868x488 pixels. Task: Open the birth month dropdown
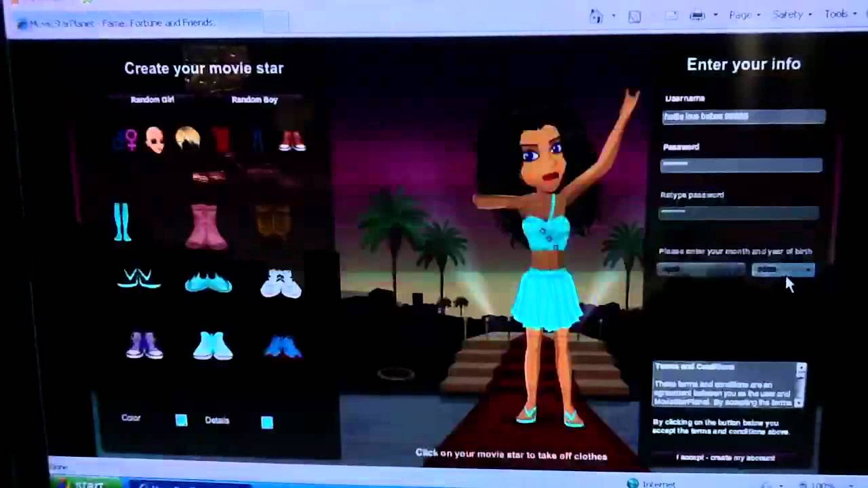[701, 270]
